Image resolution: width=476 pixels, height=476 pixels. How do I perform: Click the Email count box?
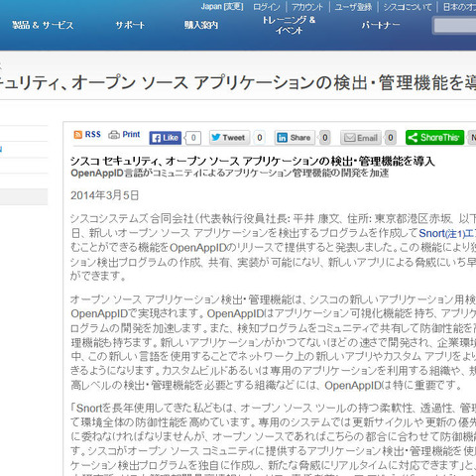(x=391, y=138)
